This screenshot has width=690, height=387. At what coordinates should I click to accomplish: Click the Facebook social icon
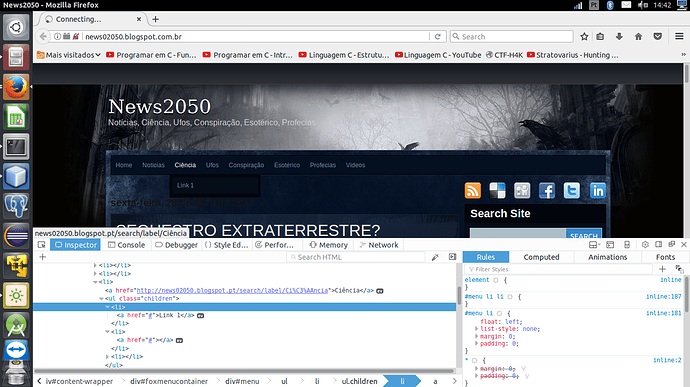(547, 191)
